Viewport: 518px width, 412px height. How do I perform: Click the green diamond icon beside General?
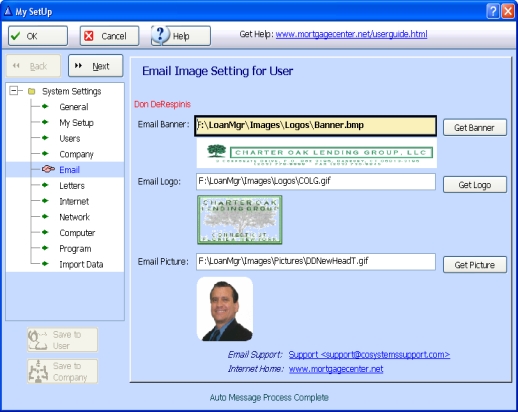pyautogui.click(x=45, y=107)
